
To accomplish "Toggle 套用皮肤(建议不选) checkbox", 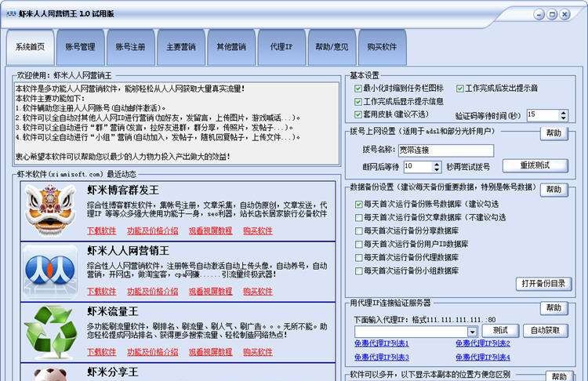I will 358,114.
